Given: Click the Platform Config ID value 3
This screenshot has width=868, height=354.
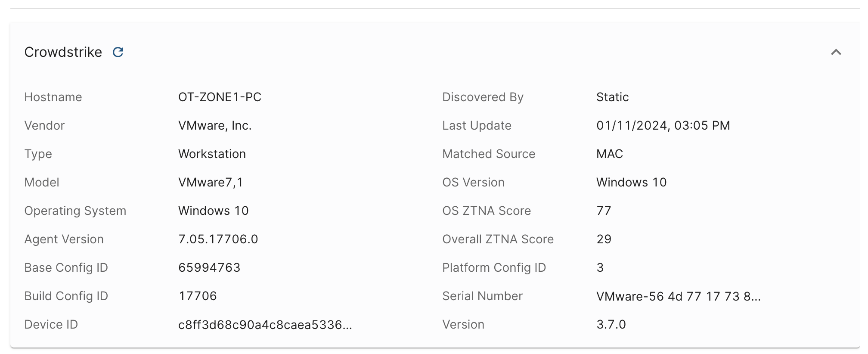Looking at the screenshot, I should tap(600, 268).
